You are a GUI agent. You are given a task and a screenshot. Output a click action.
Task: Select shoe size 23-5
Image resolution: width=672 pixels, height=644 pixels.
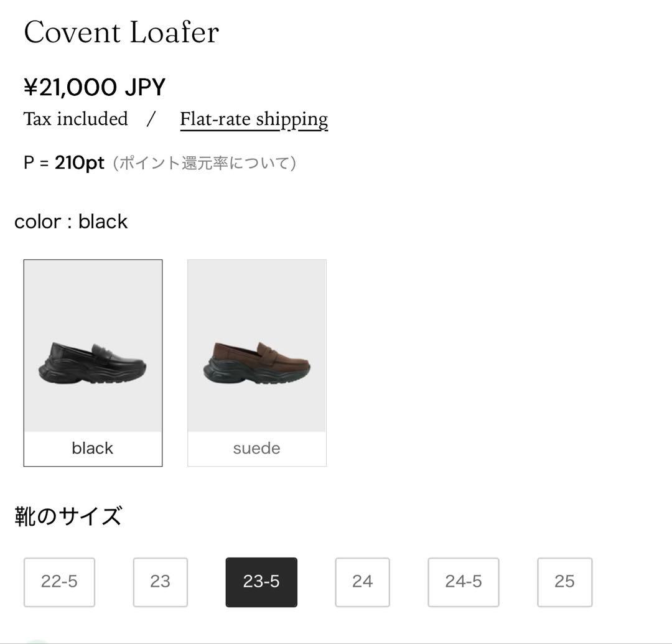[261, 581]
